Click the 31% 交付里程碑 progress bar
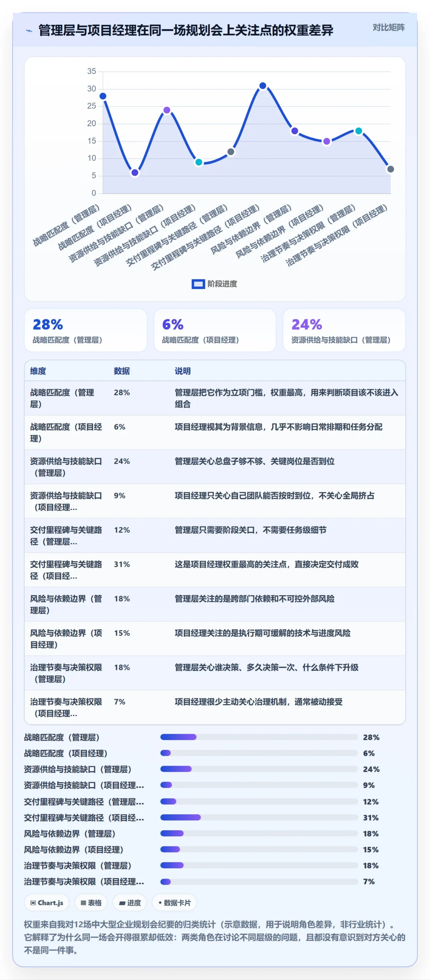430x980 pixels. tap(259, 817)
